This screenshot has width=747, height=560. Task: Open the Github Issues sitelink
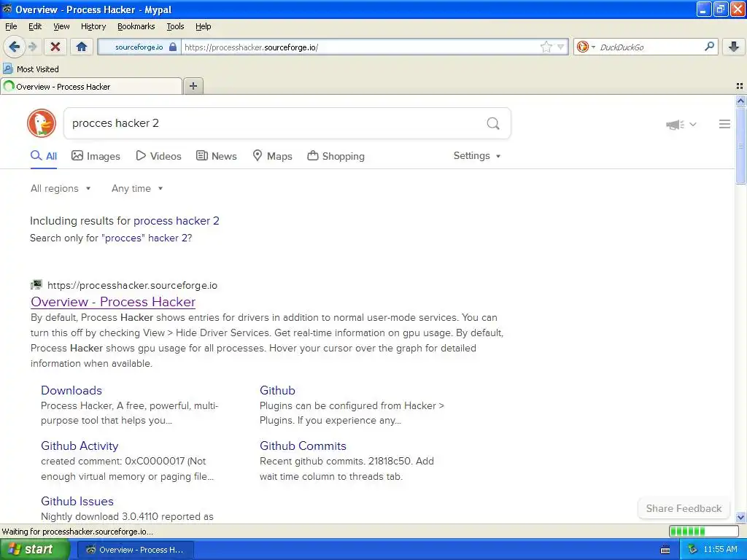pos(77,501)
